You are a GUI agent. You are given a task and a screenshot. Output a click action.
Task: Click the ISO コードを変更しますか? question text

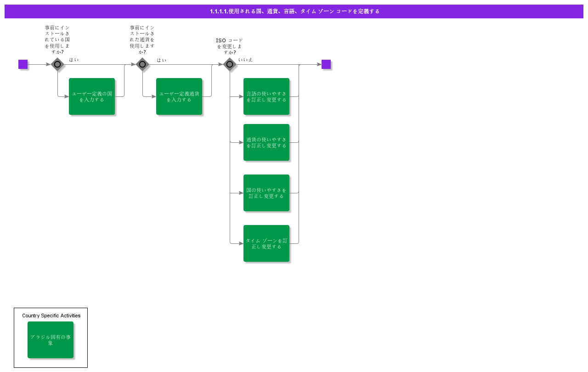(x=230, y=46)
